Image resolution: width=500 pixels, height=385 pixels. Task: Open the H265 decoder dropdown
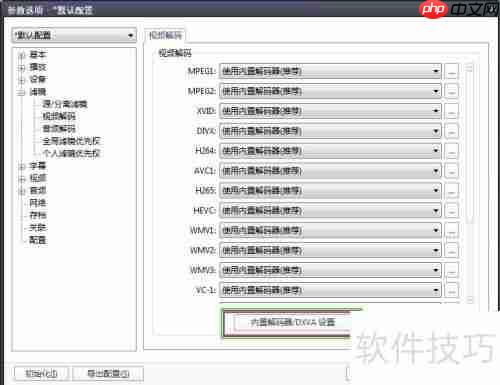click(330, 190)
